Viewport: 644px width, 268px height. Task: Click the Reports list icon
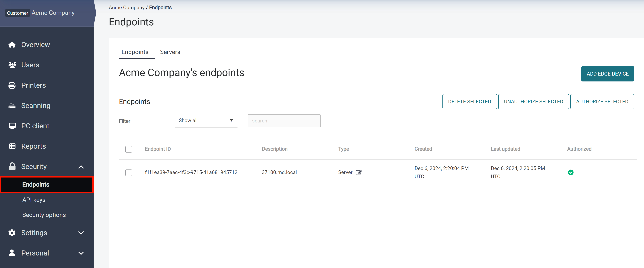click(x=12, y=146)
